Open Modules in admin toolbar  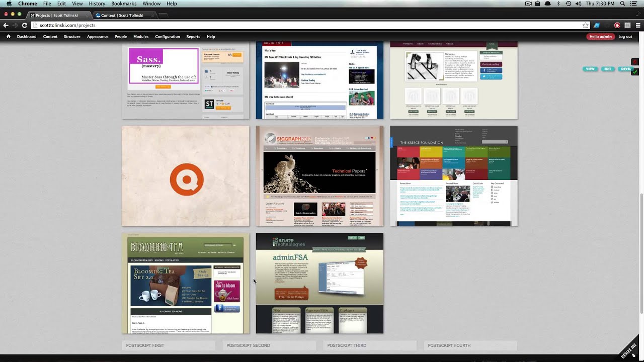(x=141, y=37)
